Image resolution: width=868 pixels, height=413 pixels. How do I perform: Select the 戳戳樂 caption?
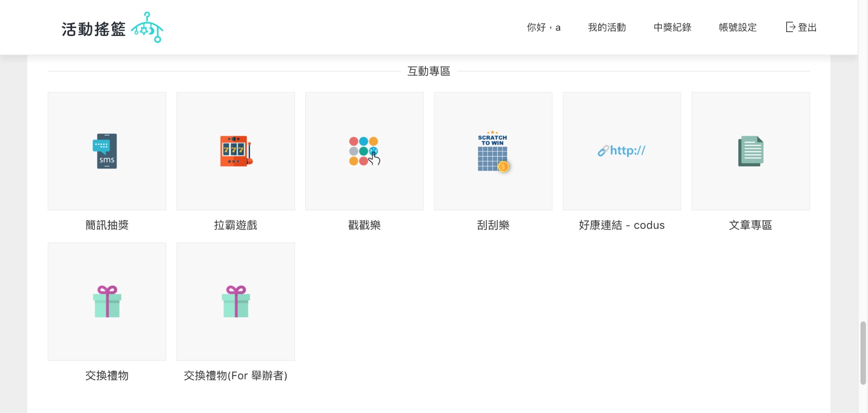(x=364, y=225)
